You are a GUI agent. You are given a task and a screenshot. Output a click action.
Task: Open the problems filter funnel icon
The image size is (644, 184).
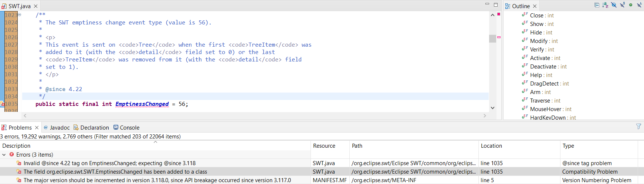pyautogui.click(x=638, y=127)
